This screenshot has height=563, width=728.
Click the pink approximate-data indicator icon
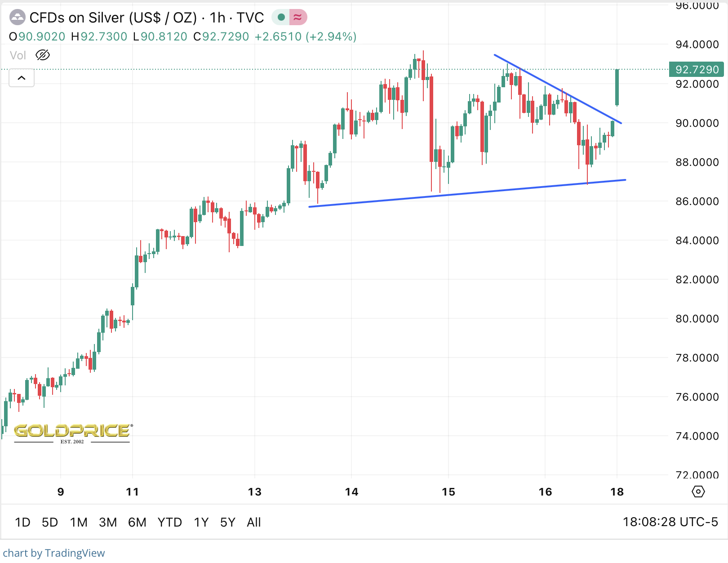point(297,18)
